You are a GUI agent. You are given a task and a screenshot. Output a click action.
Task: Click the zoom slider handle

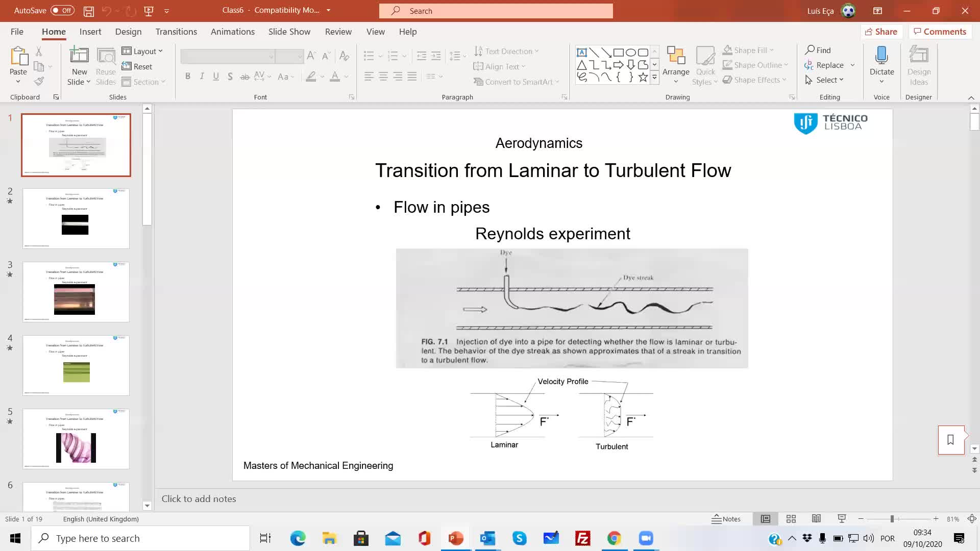pos(892,519)
